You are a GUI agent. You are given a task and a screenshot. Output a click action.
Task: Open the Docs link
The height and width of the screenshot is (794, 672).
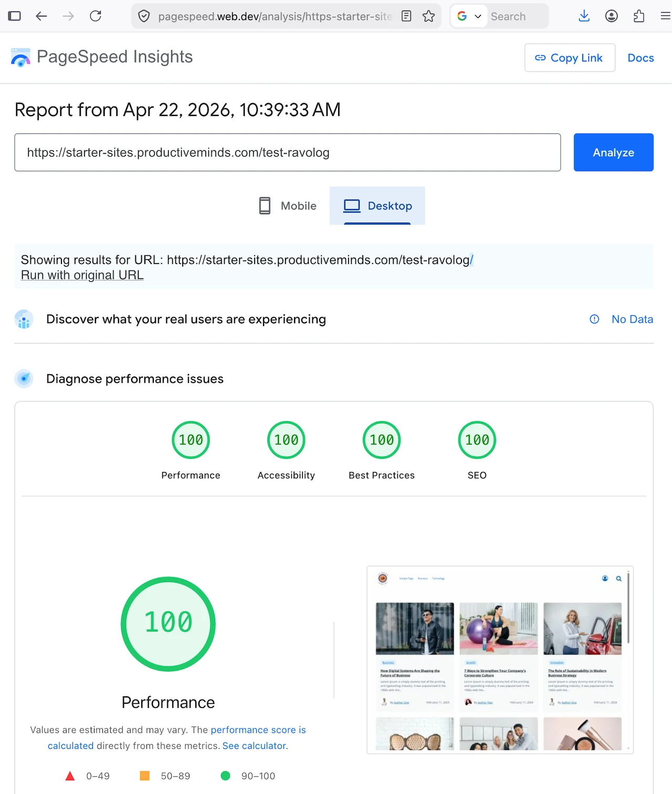pos(640,58)
